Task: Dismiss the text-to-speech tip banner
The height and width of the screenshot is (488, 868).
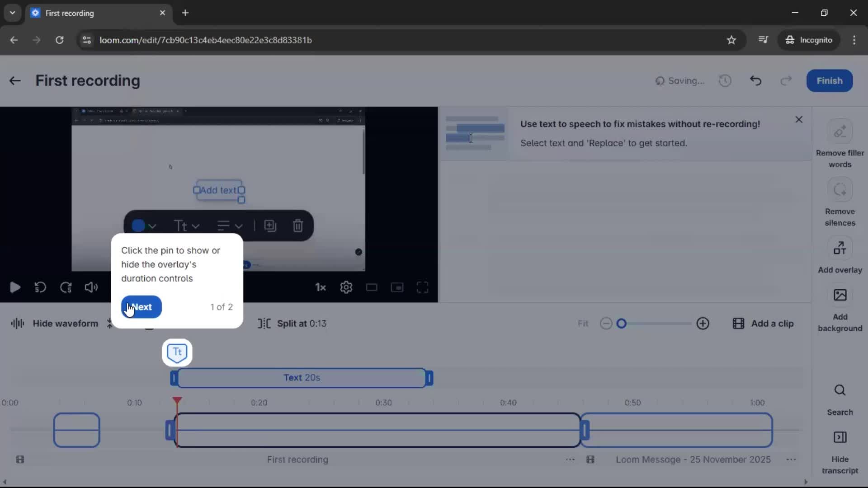Action: (798, 119)
